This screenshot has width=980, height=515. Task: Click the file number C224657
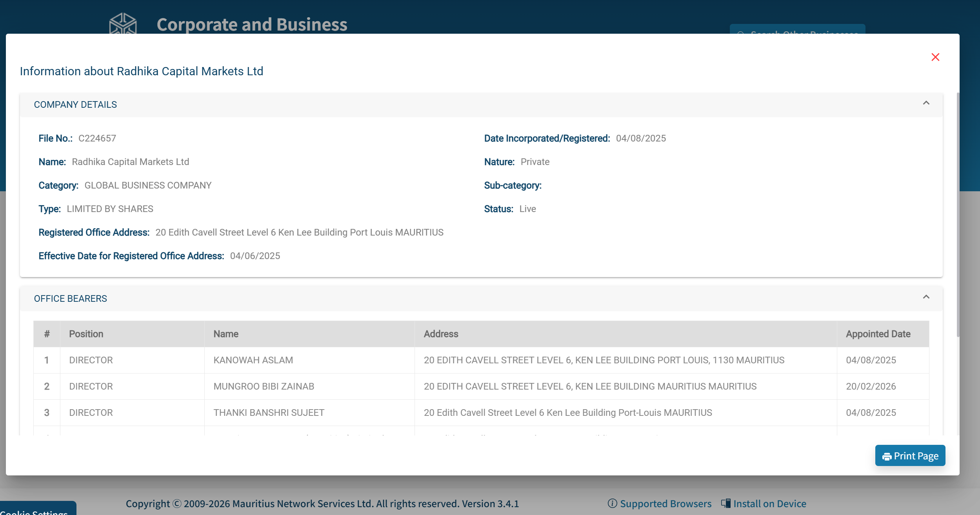(97, 138)
